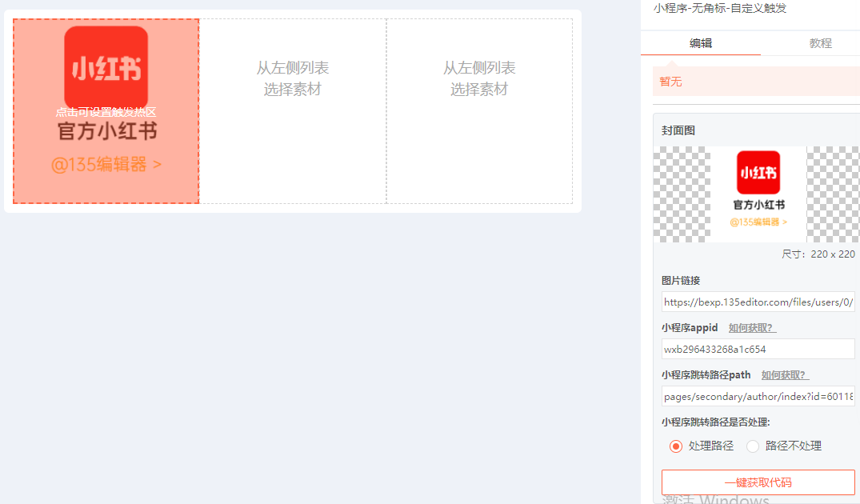
Task: Click the 小程序跳转路径是否处理 label
Action: click(716, 422)
